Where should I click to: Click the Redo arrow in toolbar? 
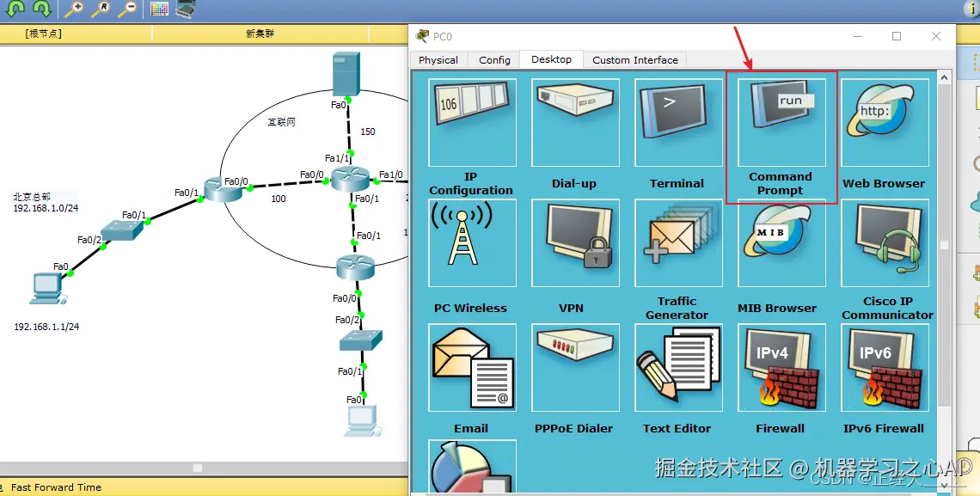pos(42,8)
